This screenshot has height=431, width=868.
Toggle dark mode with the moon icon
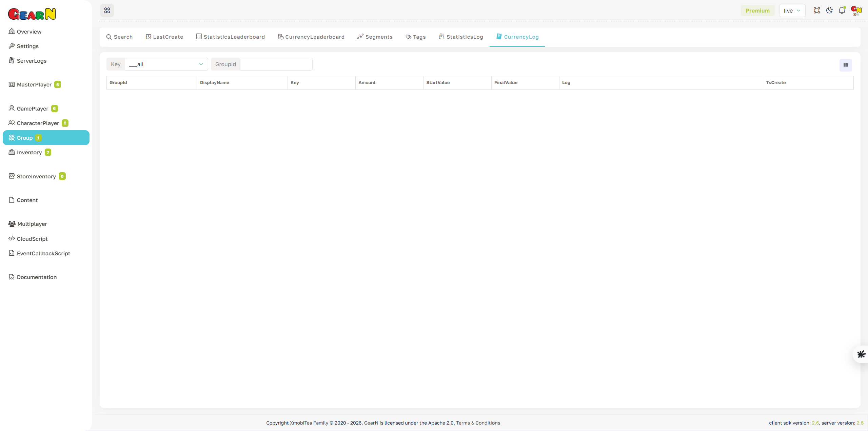tap(829, 10)
